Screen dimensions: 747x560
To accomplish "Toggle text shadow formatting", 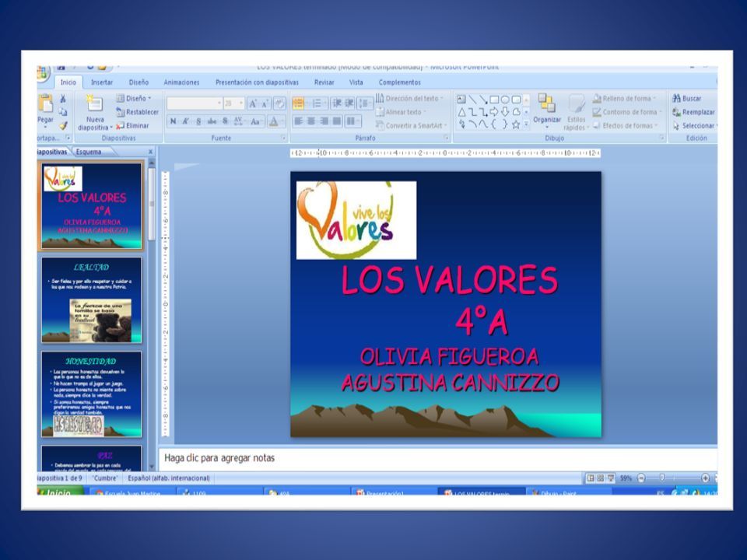I will (226, 121).
